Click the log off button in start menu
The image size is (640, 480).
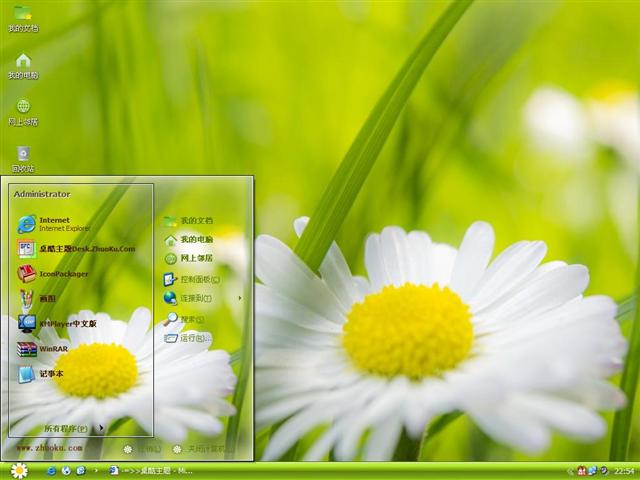(x=142, y=449)
